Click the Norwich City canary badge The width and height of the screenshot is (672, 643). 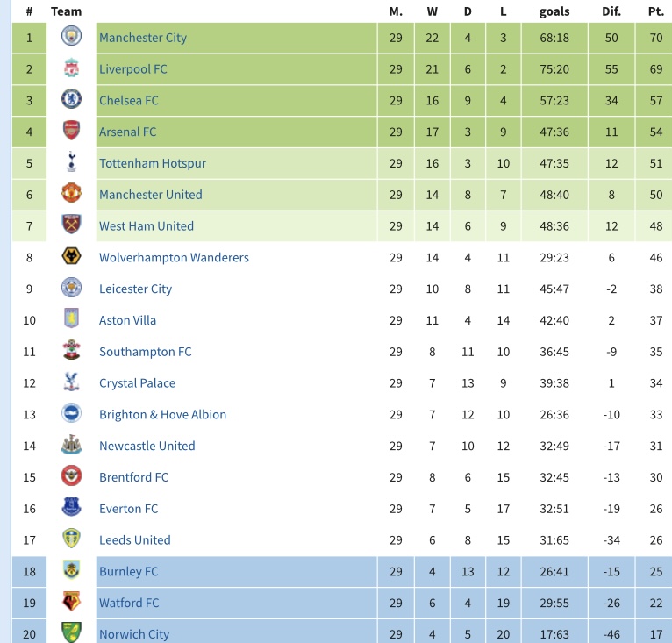(71, 632)
